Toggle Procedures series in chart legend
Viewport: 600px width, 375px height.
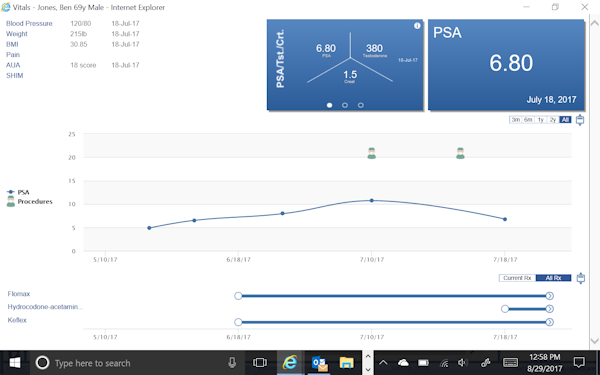tap(30, 202)
